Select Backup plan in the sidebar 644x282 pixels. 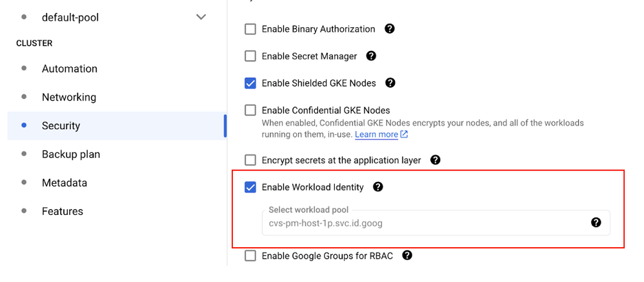(71, 154)
